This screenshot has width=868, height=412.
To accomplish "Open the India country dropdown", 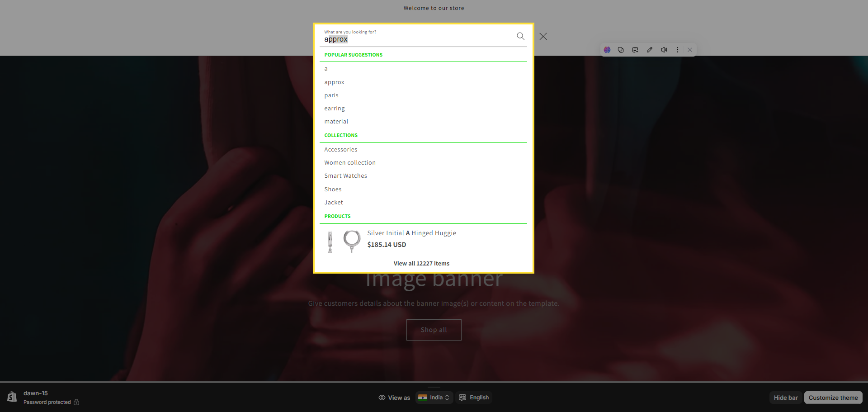I will coord(434,398).
